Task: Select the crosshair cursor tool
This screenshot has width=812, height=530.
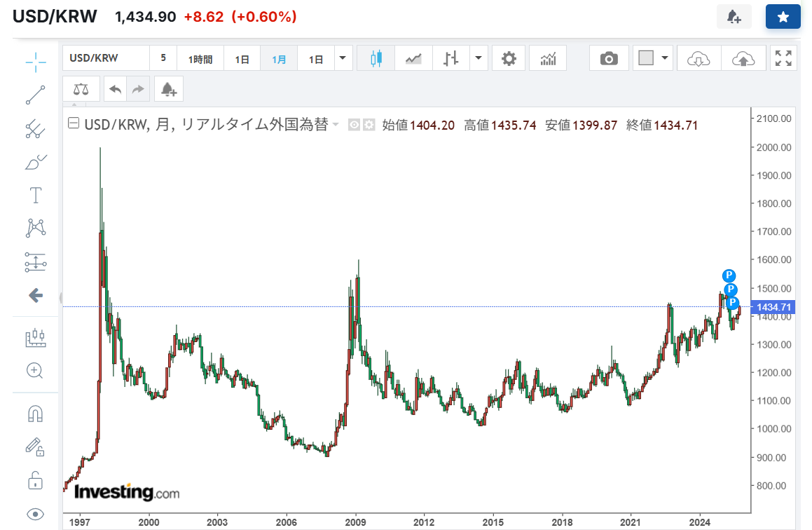Action: tap(35, 62)
